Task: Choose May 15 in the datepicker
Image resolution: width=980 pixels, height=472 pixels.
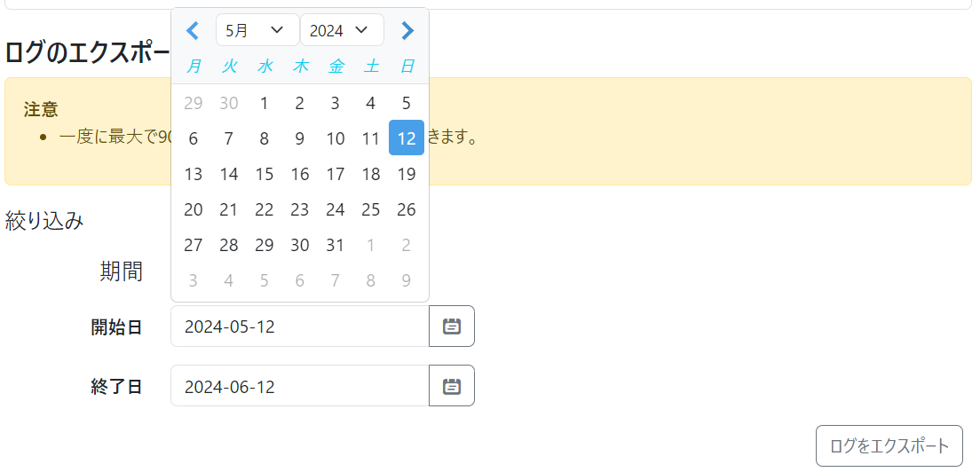Action: pos(265,174)
